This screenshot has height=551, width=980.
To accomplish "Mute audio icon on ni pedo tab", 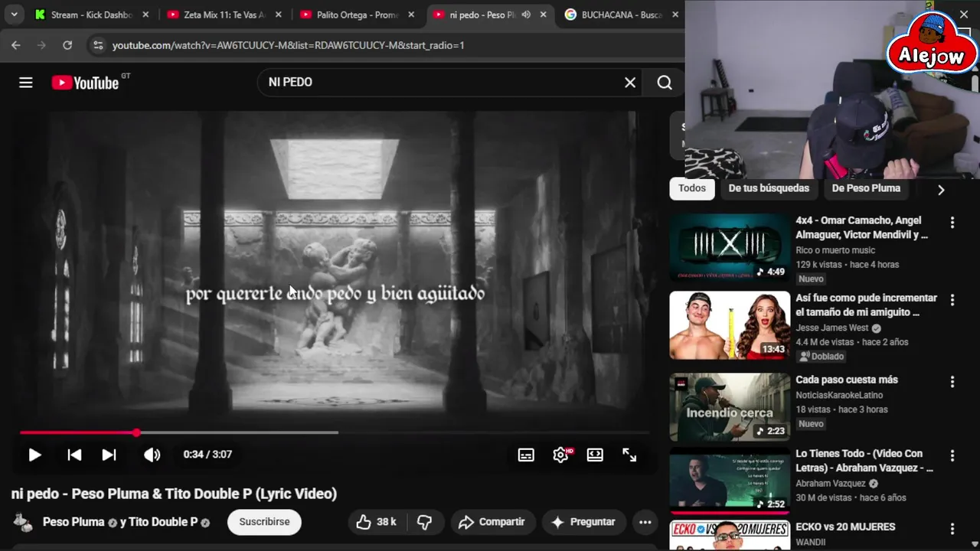I will point(526,15).
